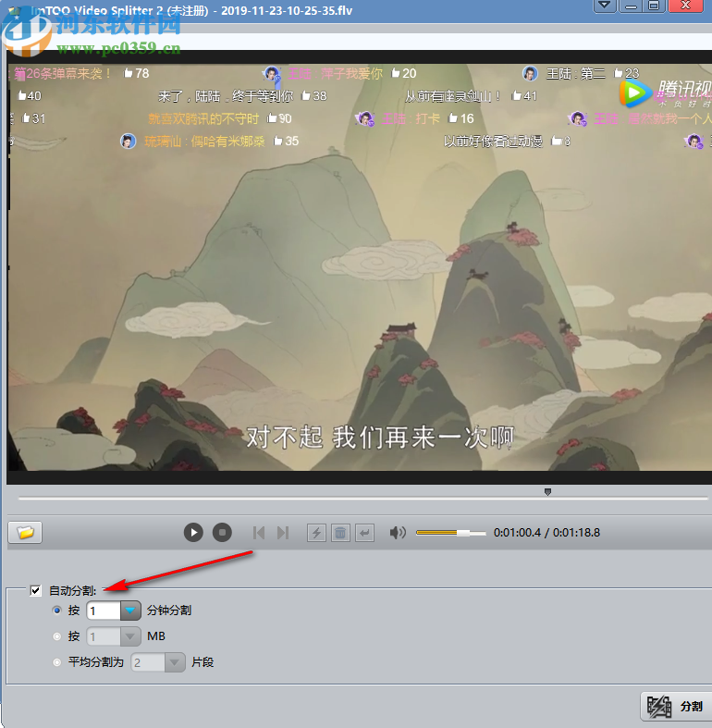Open the MB size dropdown arrow
Viewport: 712px width, 728px height.
130,636
